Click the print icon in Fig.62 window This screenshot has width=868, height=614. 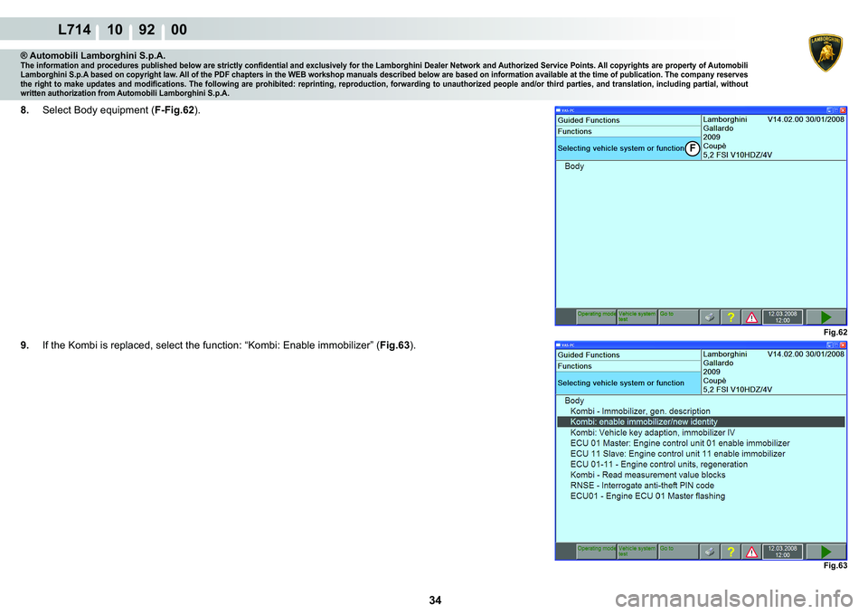[709, 317]
